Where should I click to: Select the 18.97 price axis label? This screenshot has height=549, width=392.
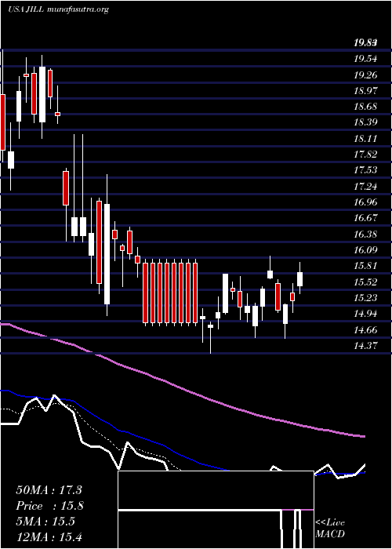coord(365,91)
